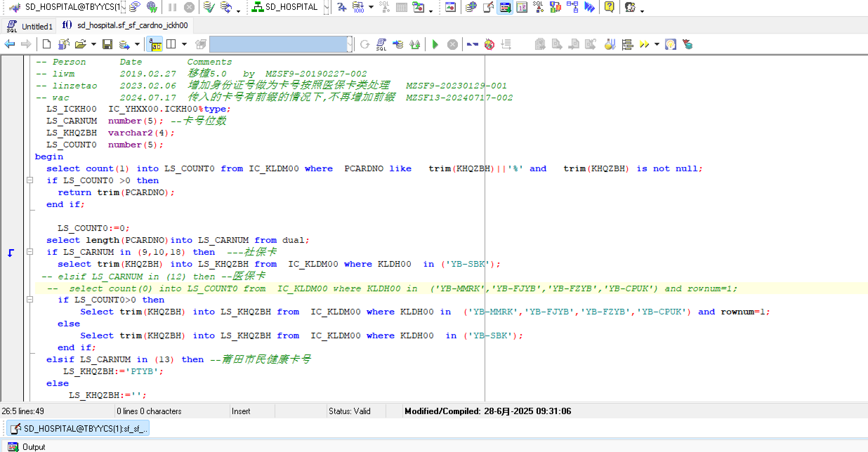Collapse the 'if LS_COUNT0 >0 then' block
Viewport: 868px width, 452px height.
30,180
